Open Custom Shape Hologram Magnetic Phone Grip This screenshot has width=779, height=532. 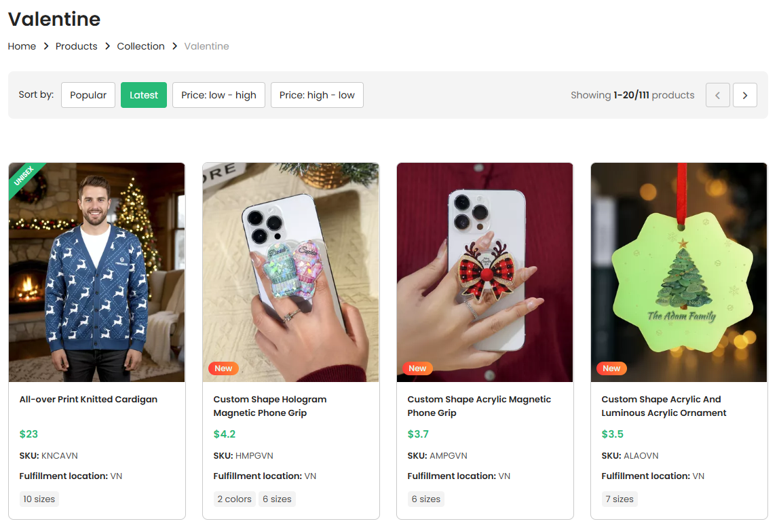(x=270, y=406)
